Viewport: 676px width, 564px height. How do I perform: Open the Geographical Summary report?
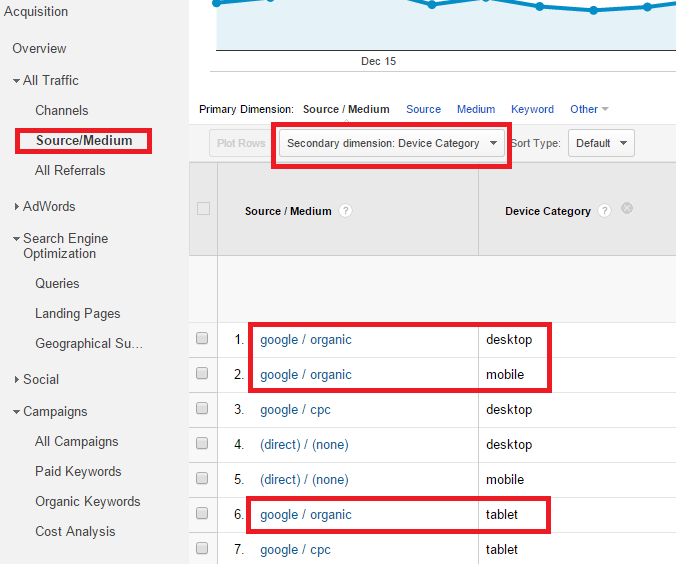(x=89, y=344)
